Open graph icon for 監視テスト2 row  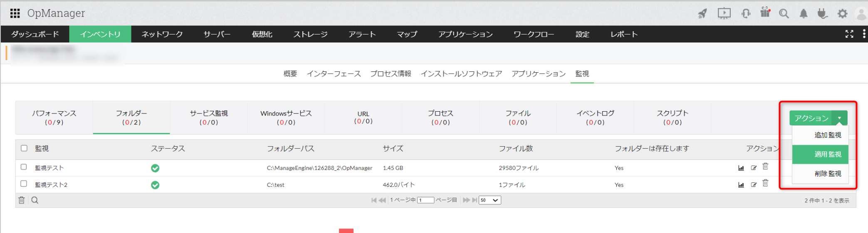point(741,185)
